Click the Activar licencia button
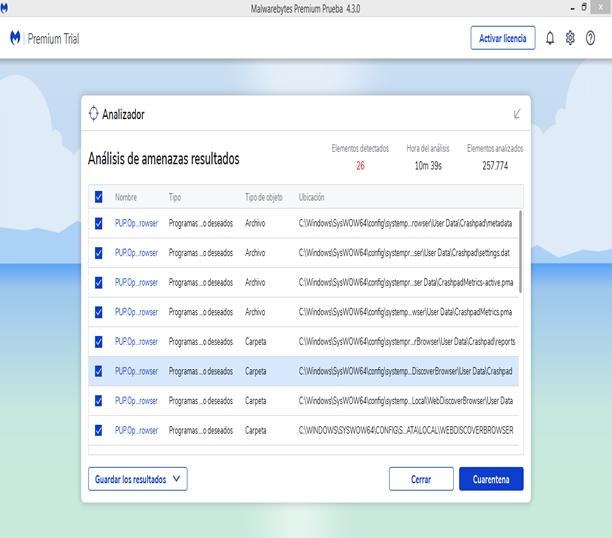 [503, 38]
